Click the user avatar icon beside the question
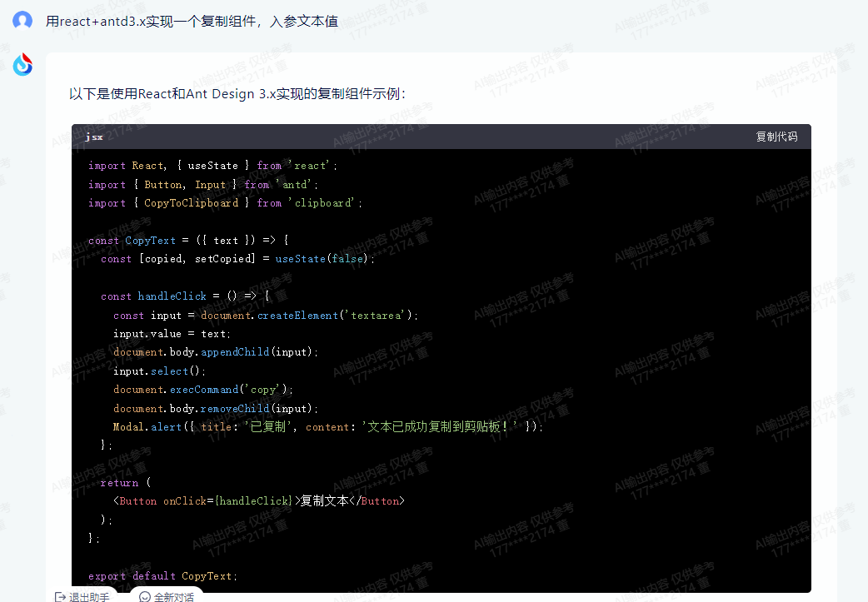The width and height of the screenshot is (868, 602). pos(22,21)
